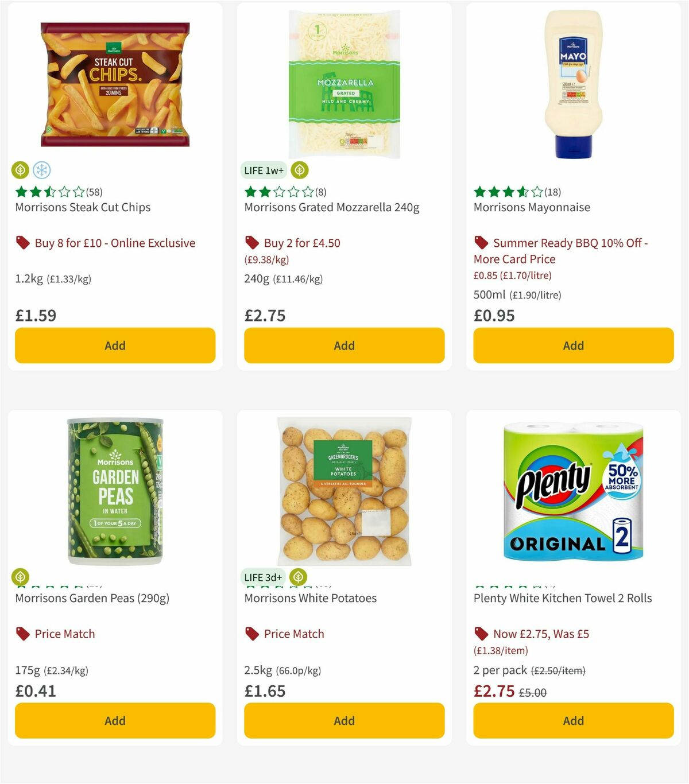The image size is (689, 784).
Task: Click the red offer tag icon on mayonnaise deal
Action: coord(480,243)
